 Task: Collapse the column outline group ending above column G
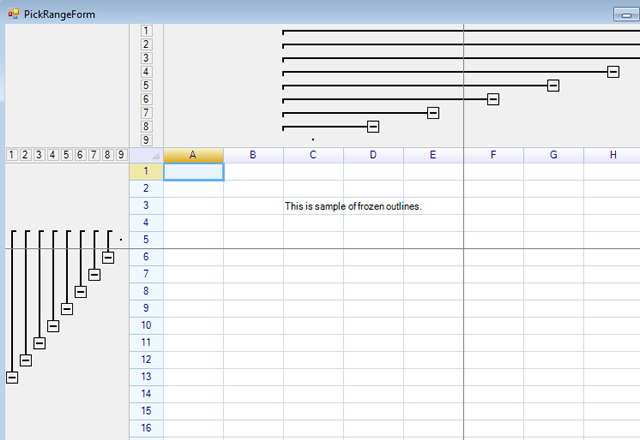[553, 86]
